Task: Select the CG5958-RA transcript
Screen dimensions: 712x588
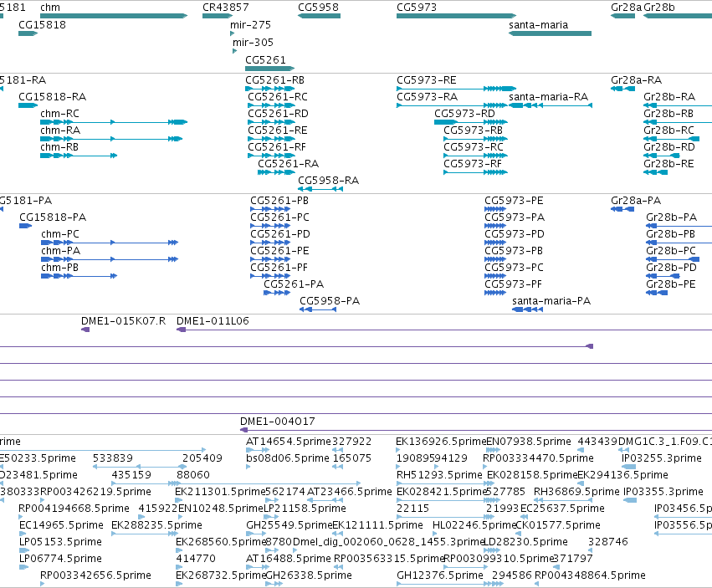Action: [320, 189]
